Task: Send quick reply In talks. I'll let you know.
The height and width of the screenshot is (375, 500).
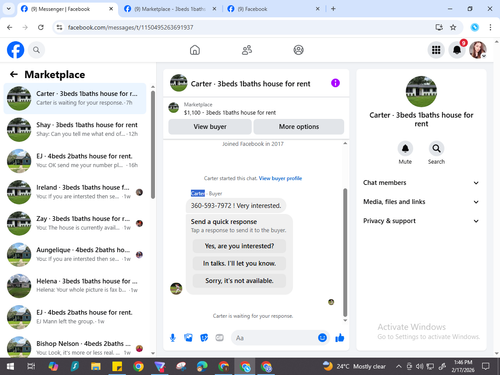Action: pos(239,263)
